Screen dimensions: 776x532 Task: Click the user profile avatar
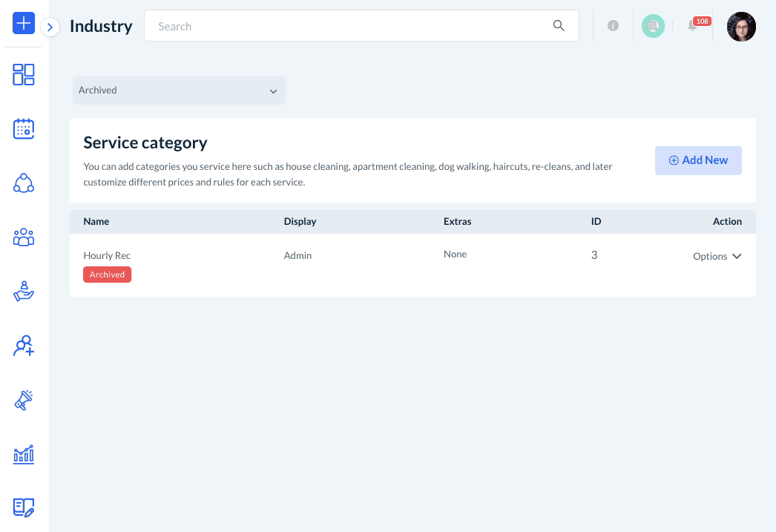(741, 27)
